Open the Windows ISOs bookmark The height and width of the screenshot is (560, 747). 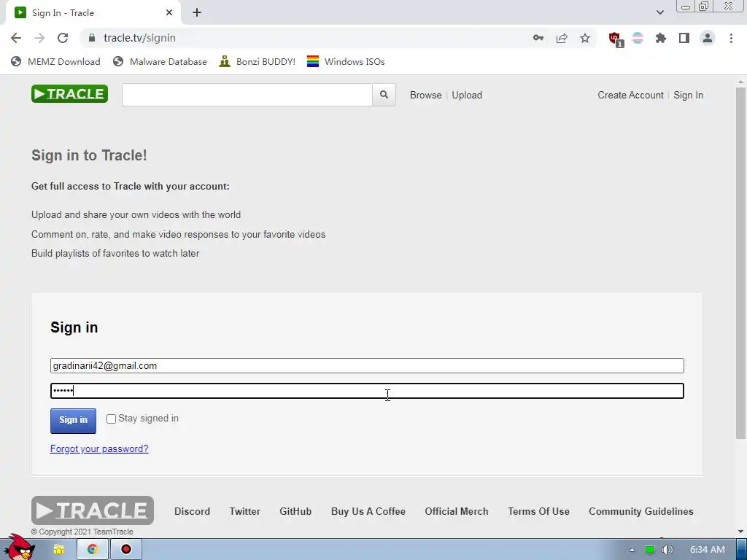point(346,61)
